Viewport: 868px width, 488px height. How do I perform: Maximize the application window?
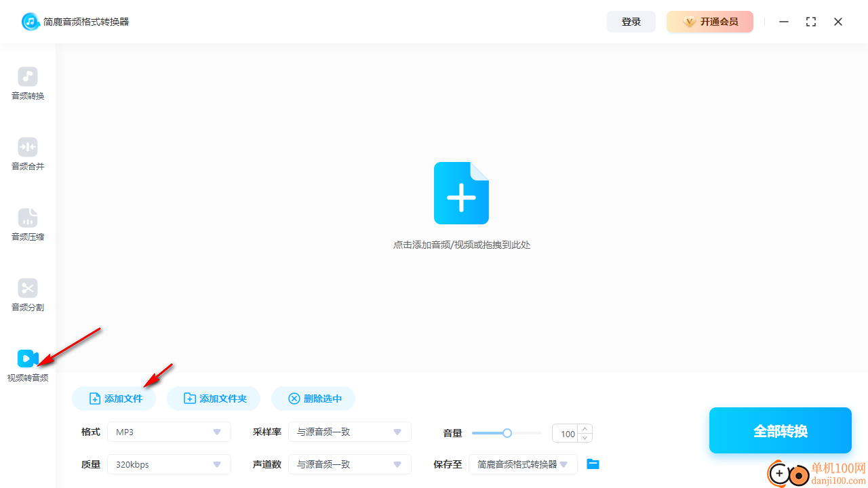pos(811,22)
